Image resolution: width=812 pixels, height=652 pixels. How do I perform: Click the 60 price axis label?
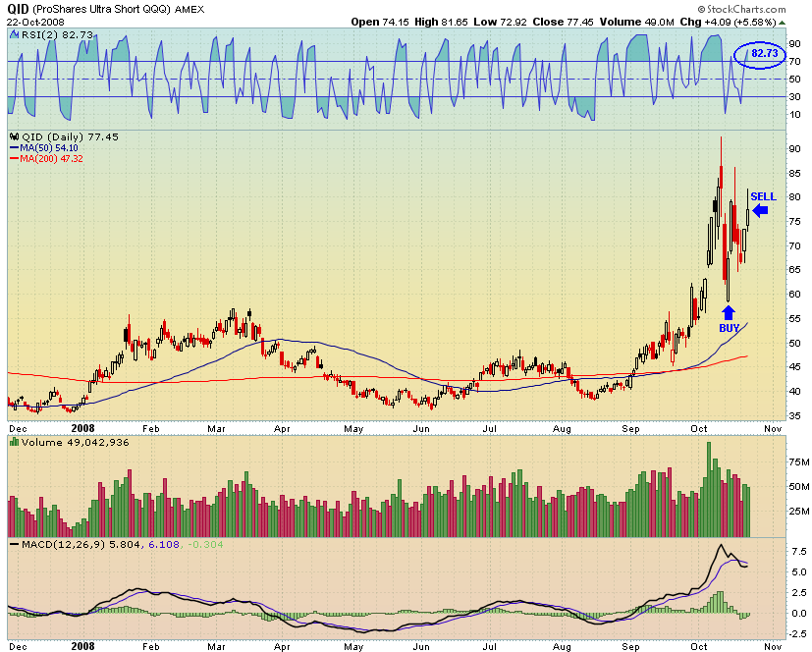pos(794,295)
